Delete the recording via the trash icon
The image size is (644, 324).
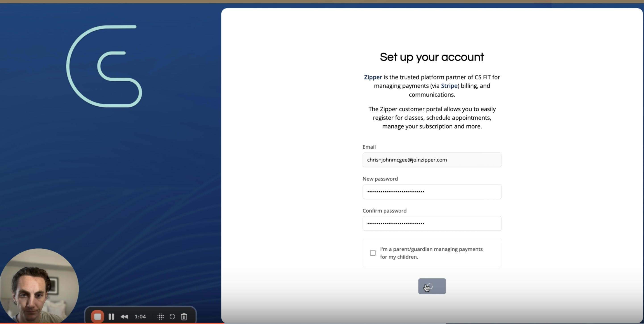coord(184,316)
